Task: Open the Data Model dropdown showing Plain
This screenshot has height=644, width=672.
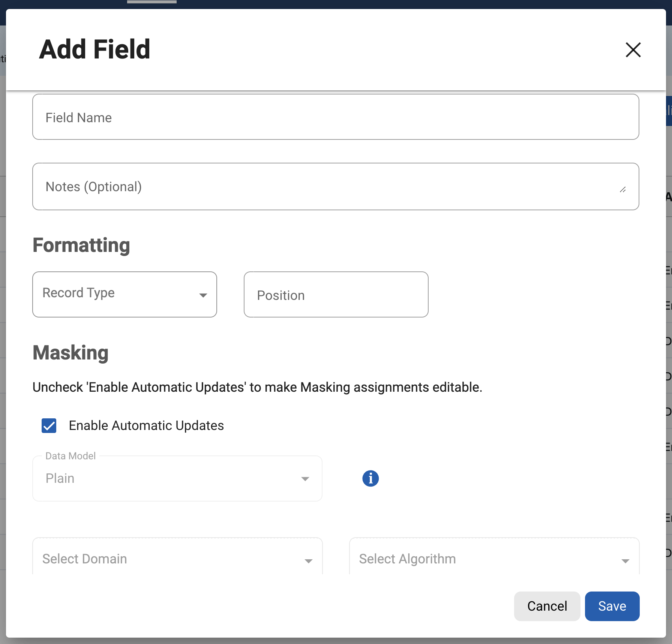Action: [x=169, y=479]
